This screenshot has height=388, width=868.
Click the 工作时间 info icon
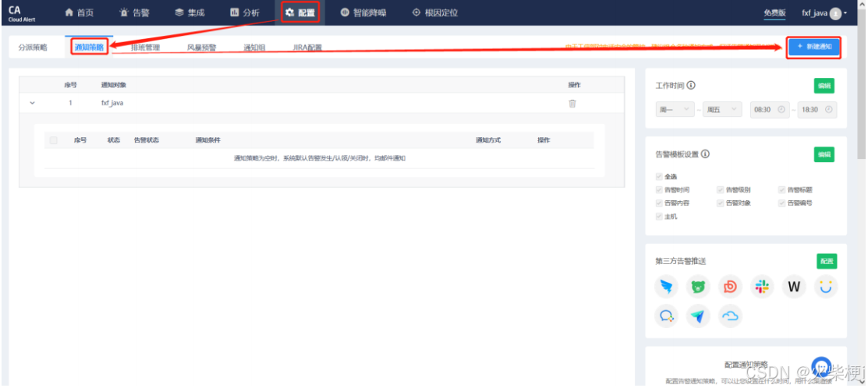point(691,86)
